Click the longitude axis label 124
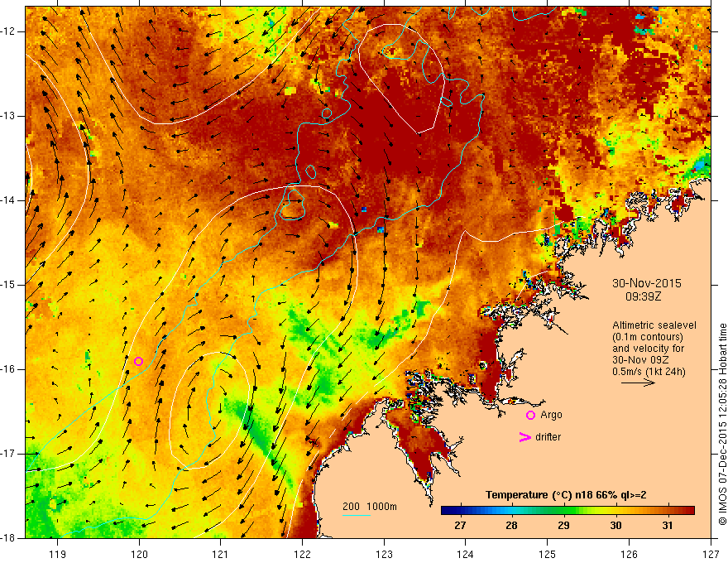This screenshot has width=728, height=563. (x=466, y=554)
